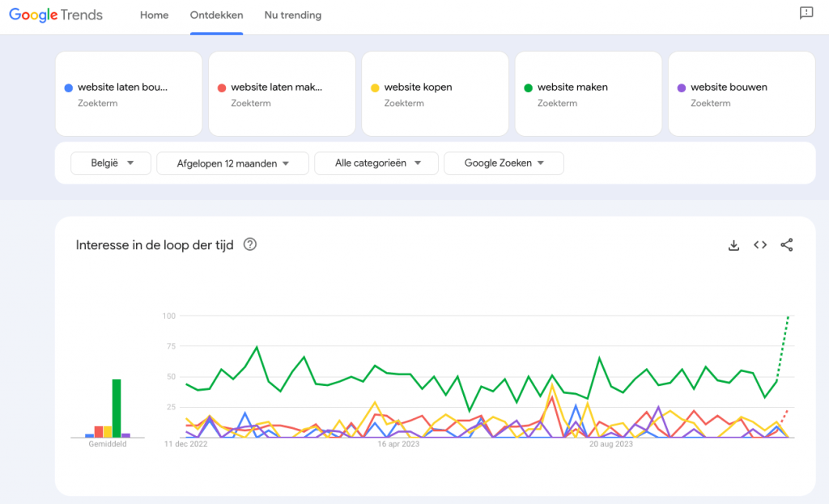Select the 'website laten mak...' search term card

pos(282,94)
